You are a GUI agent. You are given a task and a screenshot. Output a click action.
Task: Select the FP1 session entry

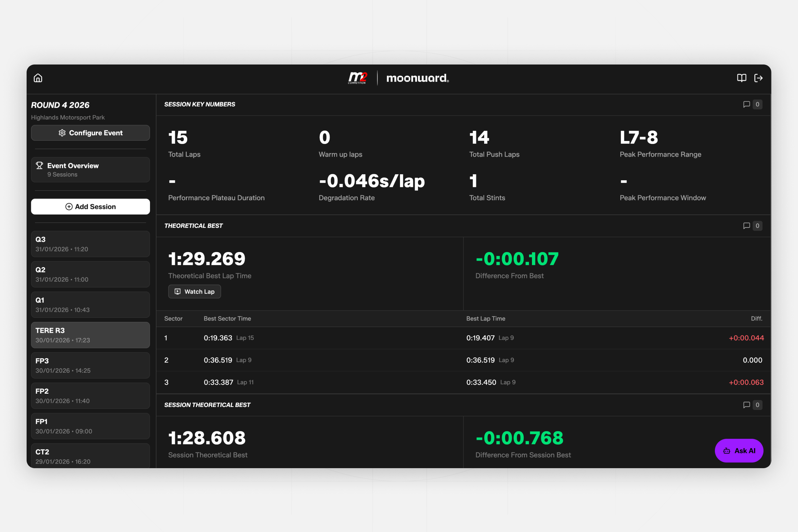90,426
